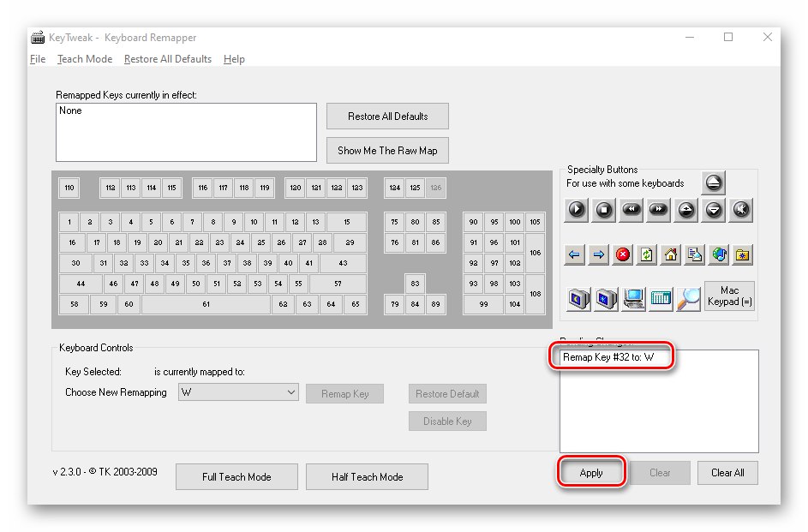Select keyboard key number 16

click(72, 242)
